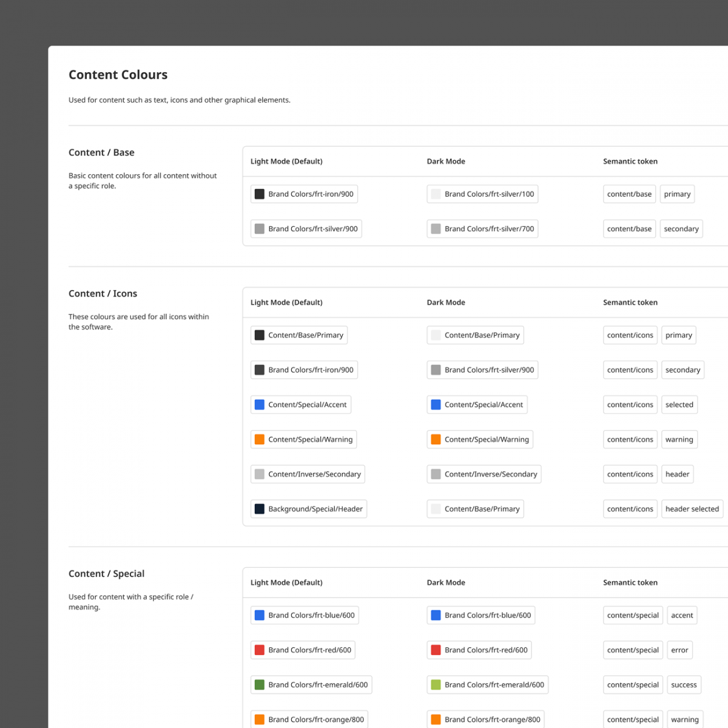Click the frt-iron/900 swatch in Content / Icons
This screenshot has width=728, height=728.
point(259,370)
